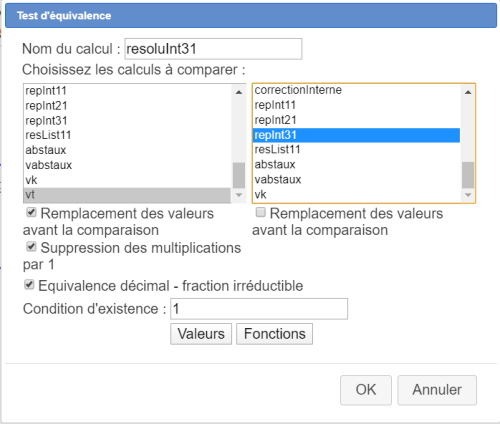The width and height of the screenshot is (500, 424).
Task: Open the Valeurs button
Action: (201, 334)
